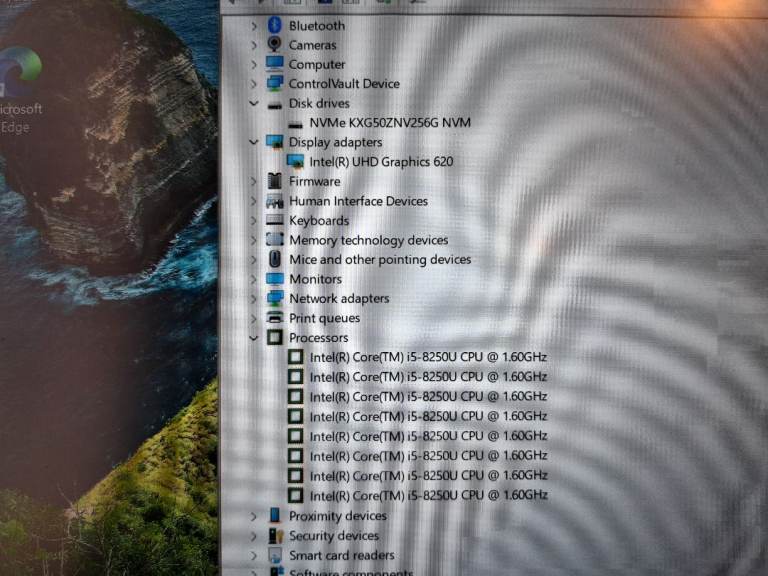Viewport: 768px width, 576px height.
Task: Expand the Network adapters category
Action: point(254,298)
